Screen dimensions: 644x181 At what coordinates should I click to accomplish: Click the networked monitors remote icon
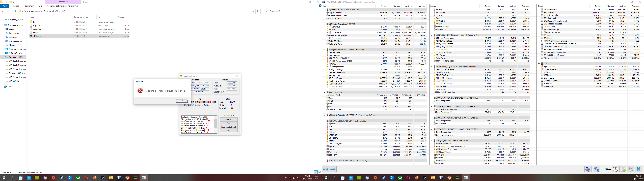(597, 169)
